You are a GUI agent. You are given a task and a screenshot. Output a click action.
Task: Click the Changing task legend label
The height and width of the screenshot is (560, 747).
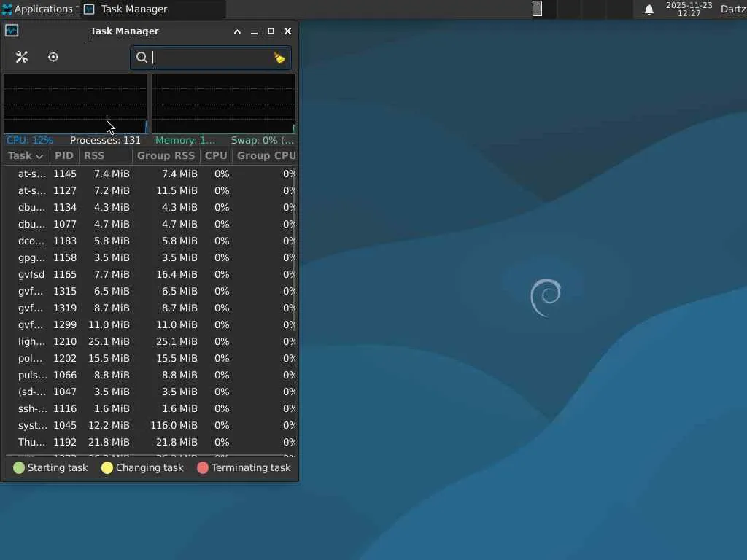(150, 468)
